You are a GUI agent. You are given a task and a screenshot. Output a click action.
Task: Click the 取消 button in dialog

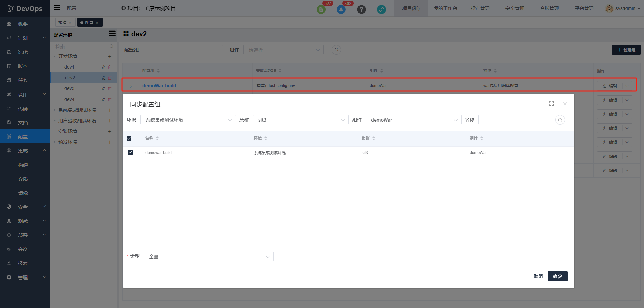tap(538, 276)
